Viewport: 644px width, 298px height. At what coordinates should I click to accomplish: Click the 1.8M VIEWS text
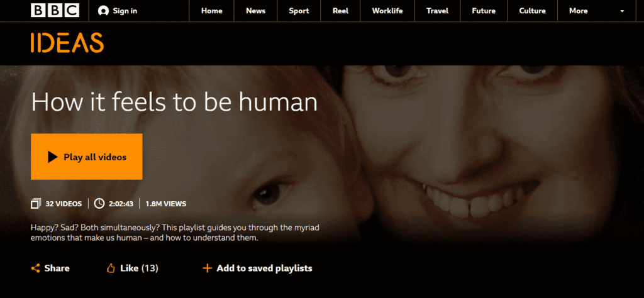coord(166,204)
